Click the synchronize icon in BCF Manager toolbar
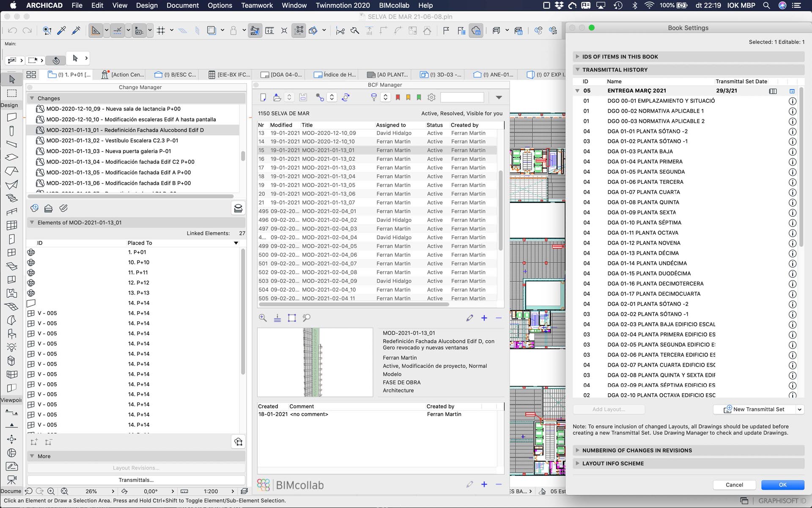Screen dimensions: 812x508 (x=346, y=98)
